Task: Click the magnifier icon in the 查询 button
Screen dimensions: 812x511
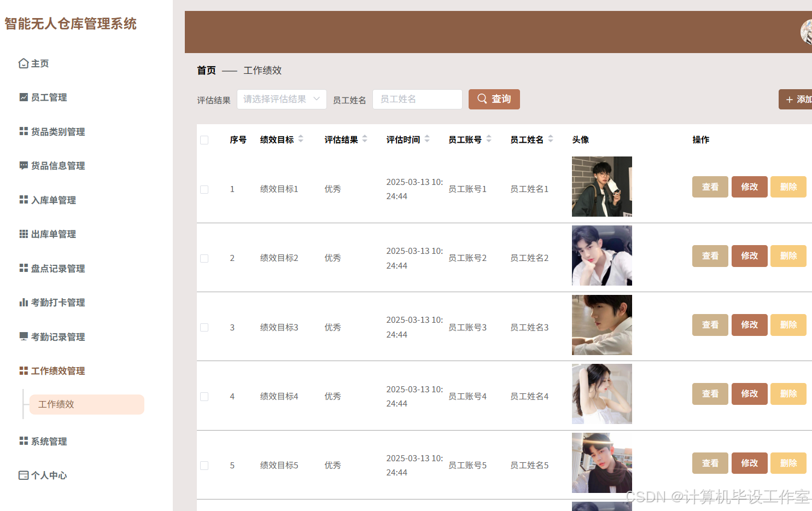Action: 482,99
